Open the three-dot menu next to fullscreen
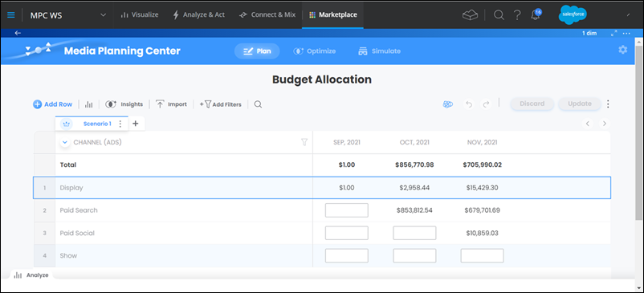Image resolution: width=644 pixels, height=293 pixels. tap(626, 33)
